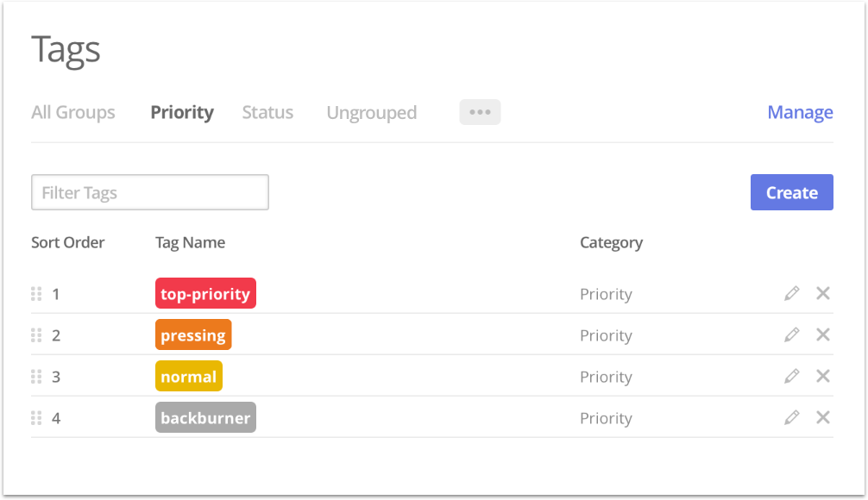Edit the backburner tag with pencil icon
Image resolution: width=868 pixels, height=500 pixels.
791,418
